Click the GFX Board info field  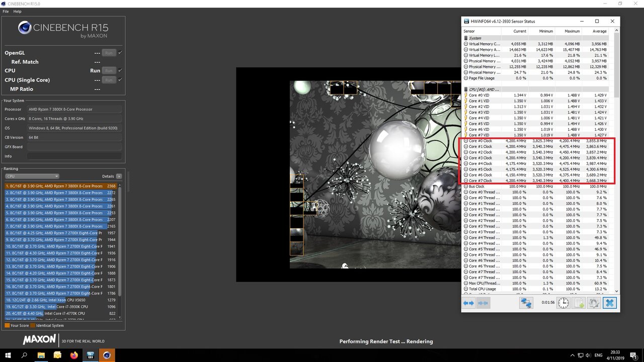74,147
